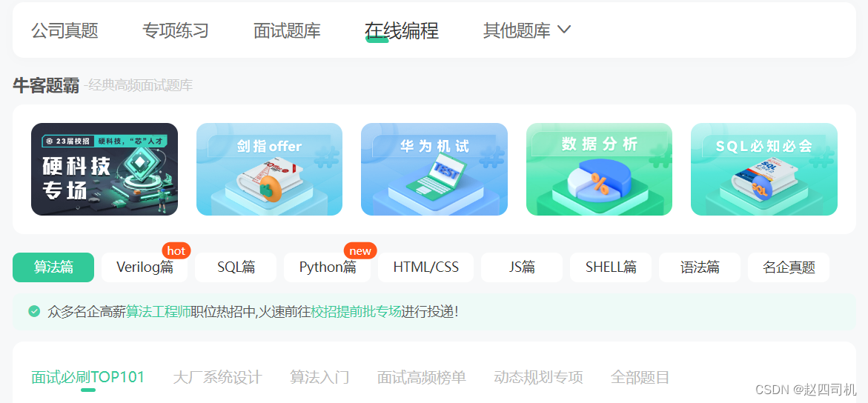Open the 硬科技专场 banner card
The image size is (868, 403).
click(104, 169)
